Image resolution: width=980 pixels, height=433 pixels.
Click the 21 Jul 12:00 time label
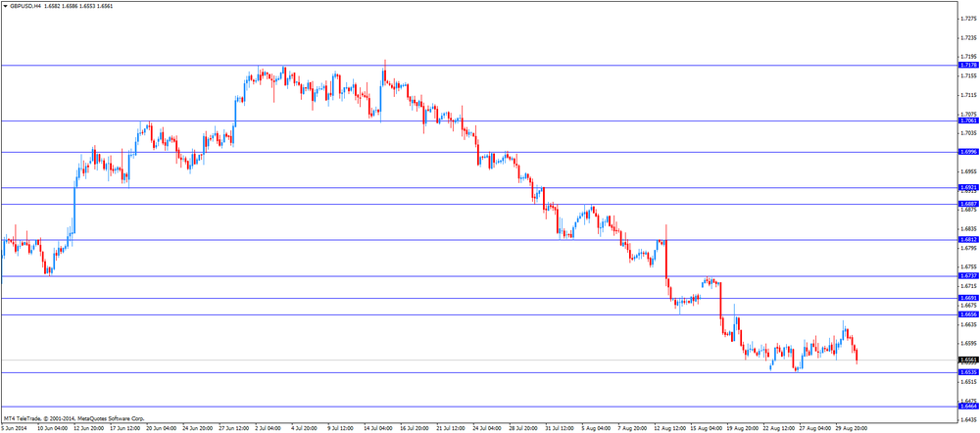pos(451,429)
